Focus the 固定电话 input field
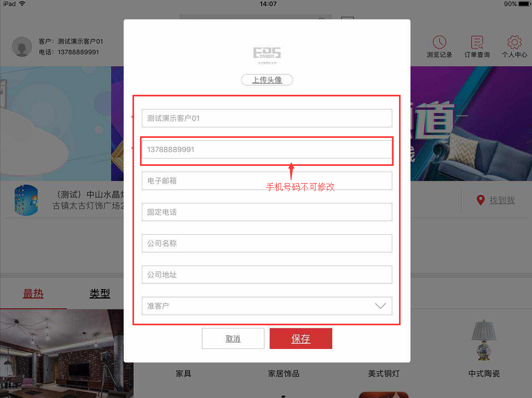The image size is (532, 398). [x=267, y=212]
